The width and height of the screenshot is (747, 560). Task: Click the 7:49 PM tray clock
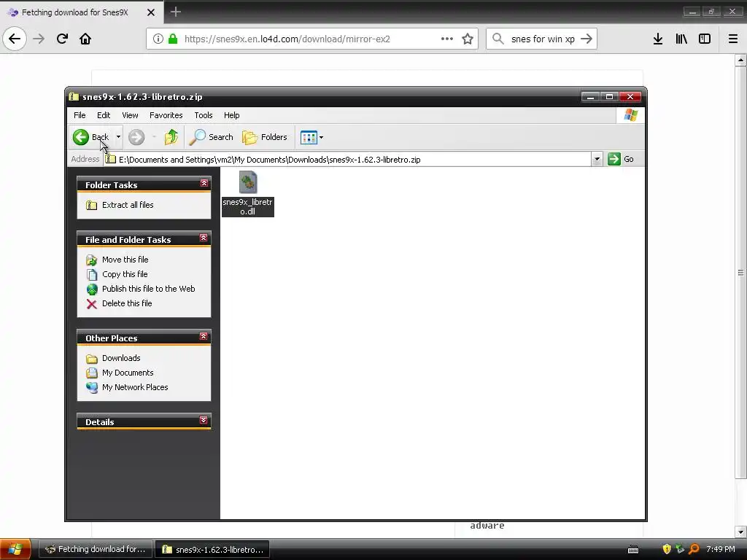click(720, 549)
